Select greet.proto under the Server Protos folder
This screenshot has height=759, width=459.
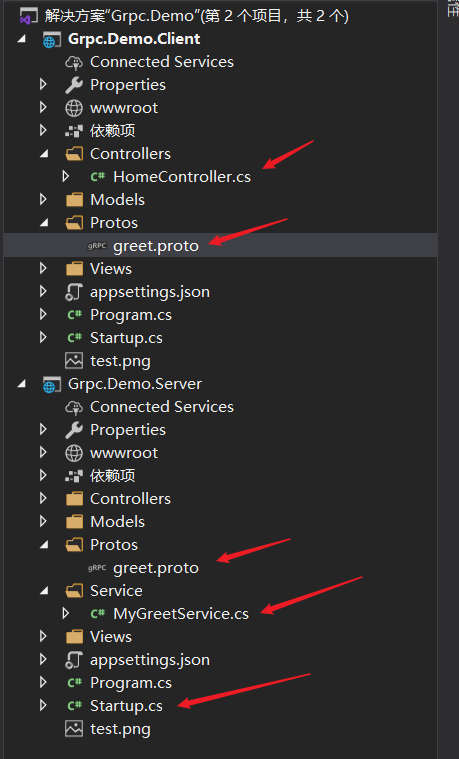(x=156, y=568)
